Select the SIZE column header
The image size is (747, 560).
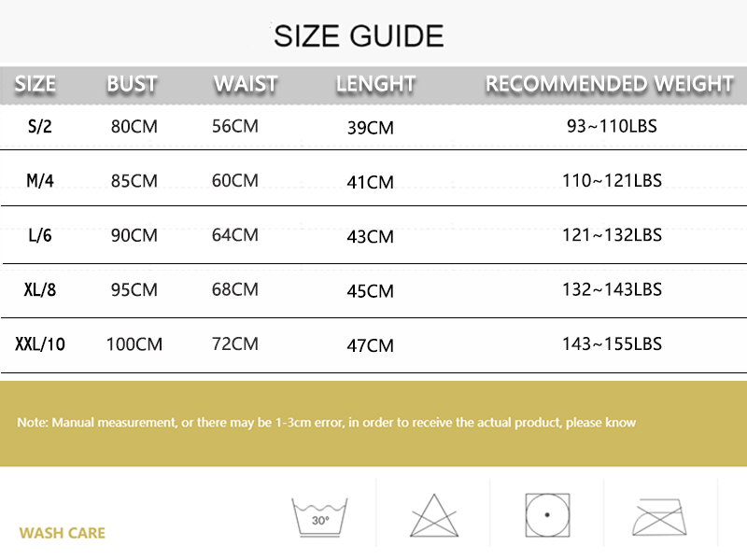[35, 84]
